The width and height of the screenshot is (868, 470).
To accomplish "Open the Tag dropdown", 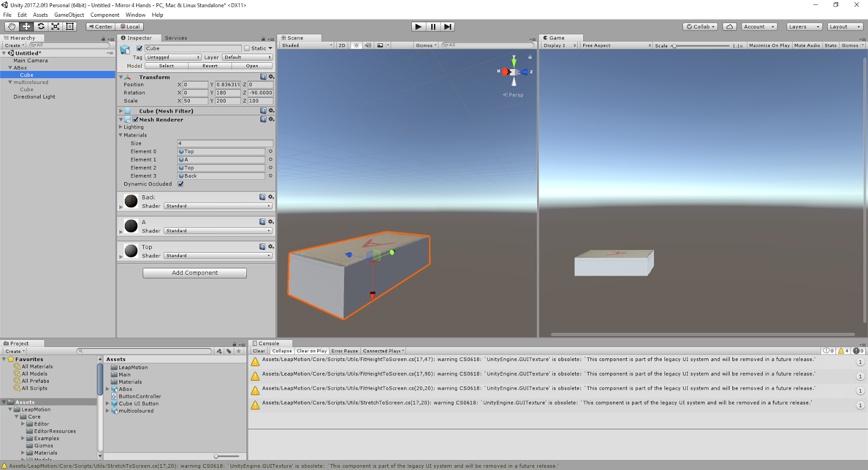I will (173, 57).
